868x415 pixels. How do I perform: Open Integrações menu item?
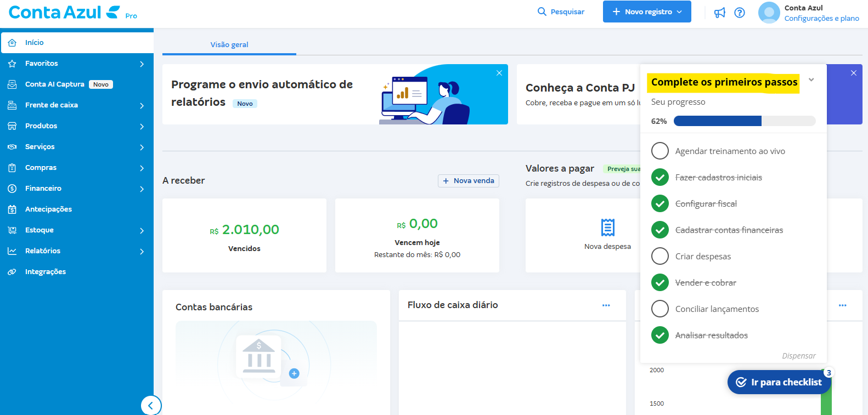coord(77,272)
